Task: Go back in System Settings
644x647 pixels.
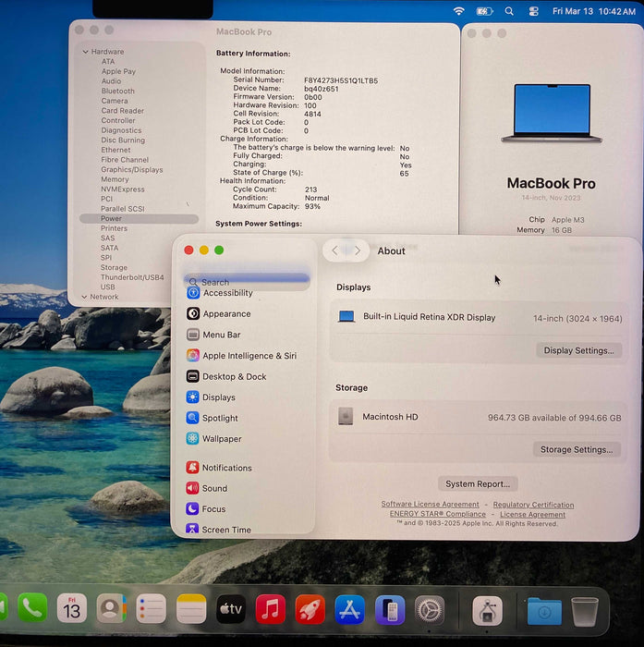Action: 335,250
